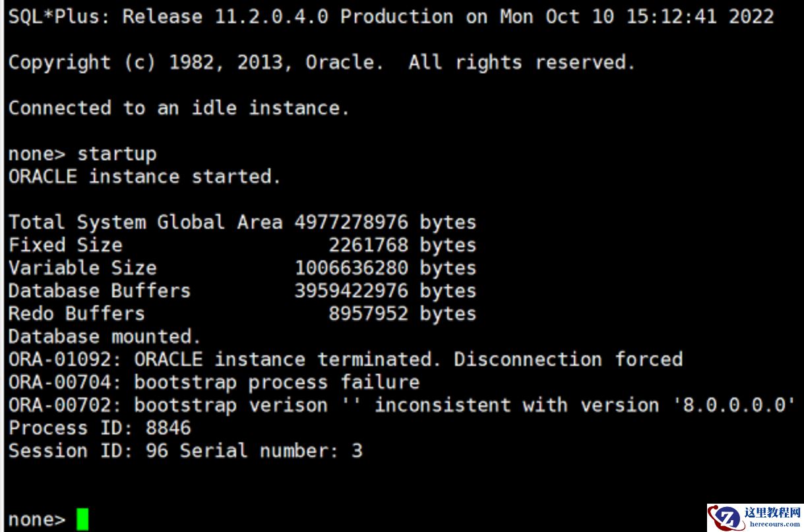Click the green terminal cursor block
804x532 pixels.
coord(82,519)
